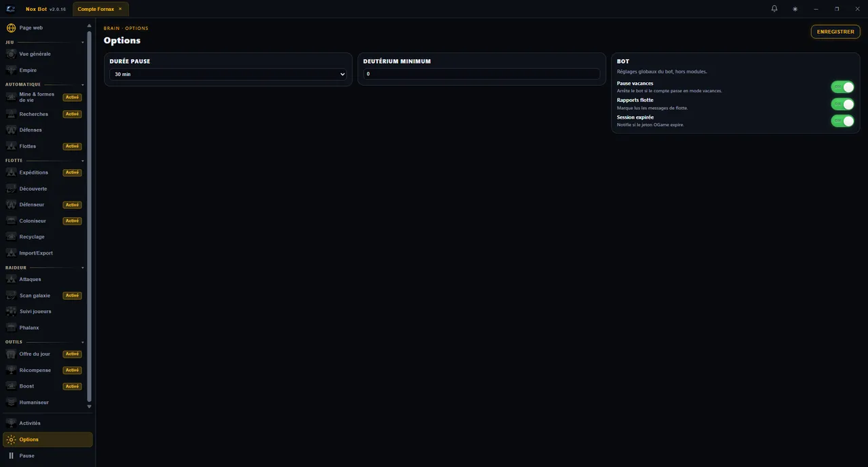868x467 pixels.
Task: Click the Flottes sidebar icon
Action: pos(11,146)
